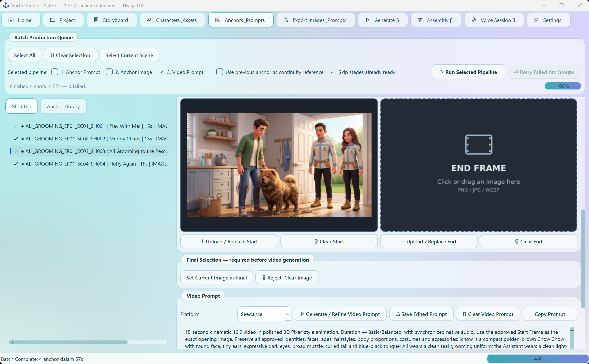This screenshot has width=589, height=364.
Task: Click the 100% batch progress bar
Action: click(563, 86)
